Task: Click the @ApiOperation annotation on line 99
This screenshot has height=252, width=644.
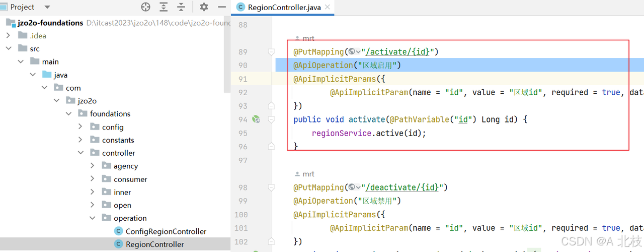Action: (x=324, y=201)
